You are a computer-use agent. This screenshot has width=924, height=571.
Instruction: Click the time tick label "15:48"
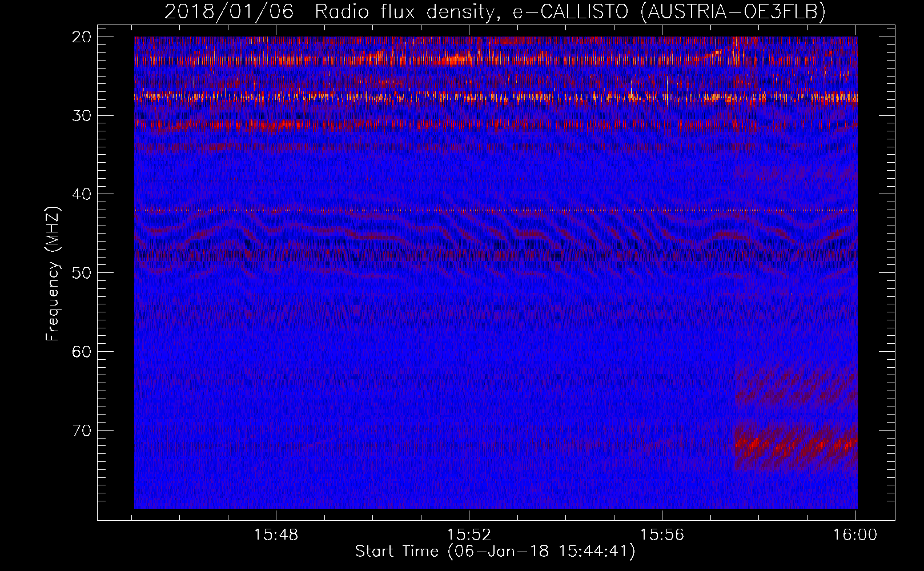pos(276,534)
